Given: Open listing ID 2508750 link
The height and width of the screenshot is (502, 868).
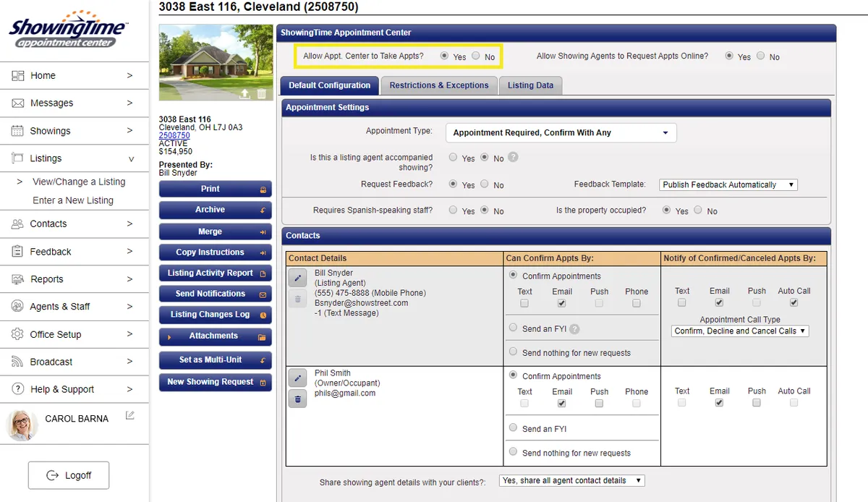Looking at the screenshot, I should 174,135.
